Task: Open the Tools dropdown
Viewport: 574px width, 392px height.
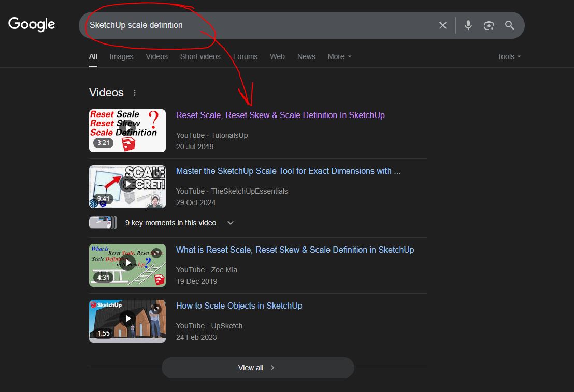Action: point(509,57)
